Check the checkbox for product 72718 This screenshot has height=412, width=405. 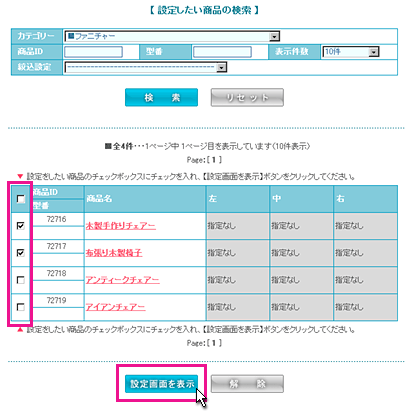[x=21, y=280]
